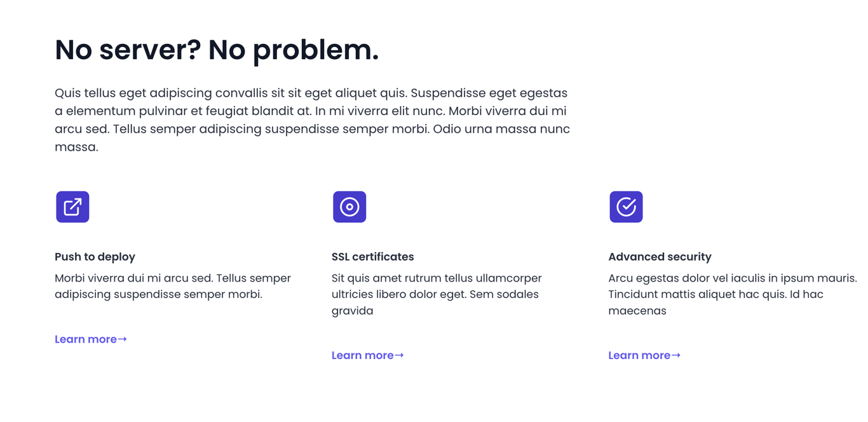Screen dimensions: 868x422
Task: Click the Push to deploy description text
Action: point(172,286)
